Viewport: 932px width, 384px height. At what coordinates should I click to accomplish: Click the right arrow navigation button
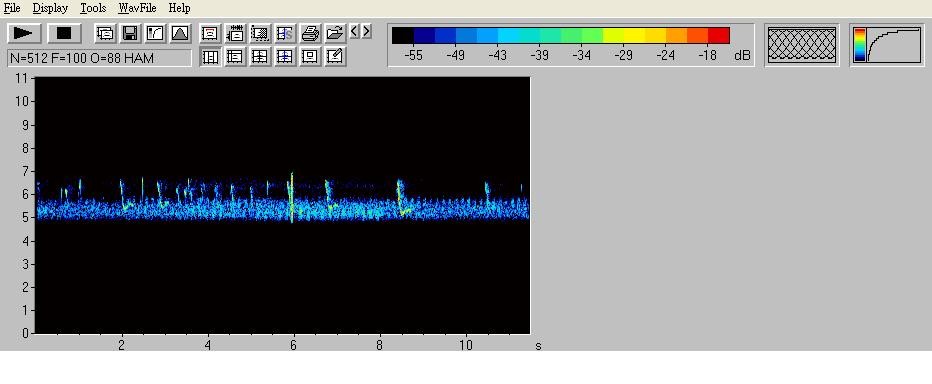pos(366,31)
